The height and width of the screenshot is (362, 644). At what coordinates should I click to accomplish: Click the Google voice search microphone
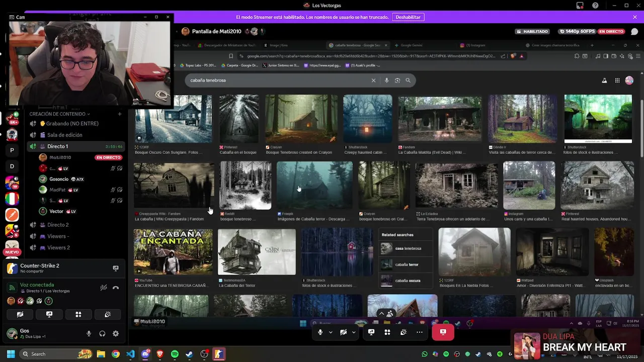[x=386, y=80]
